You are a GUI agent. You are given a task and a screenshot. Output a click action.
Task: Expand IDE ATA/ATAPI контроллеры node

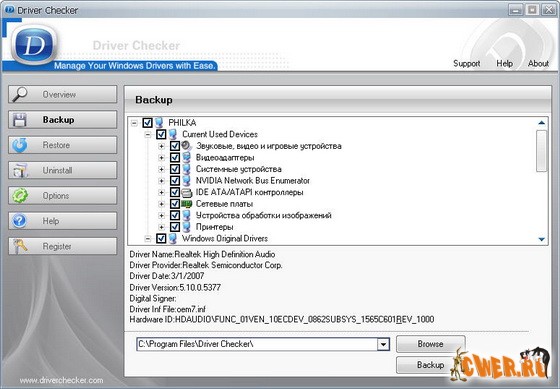(x=161, y=192)
